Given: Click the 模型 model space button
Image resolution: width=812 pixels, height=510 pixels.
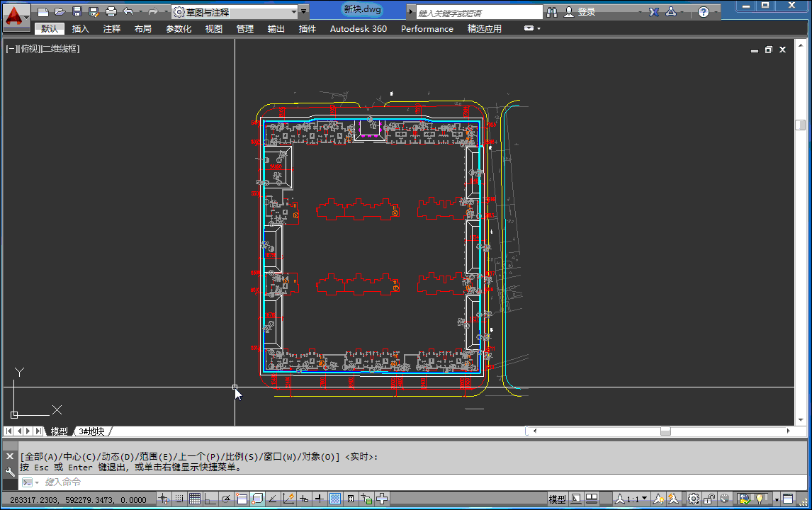Looking at the screenshot, I should point(557,499).
